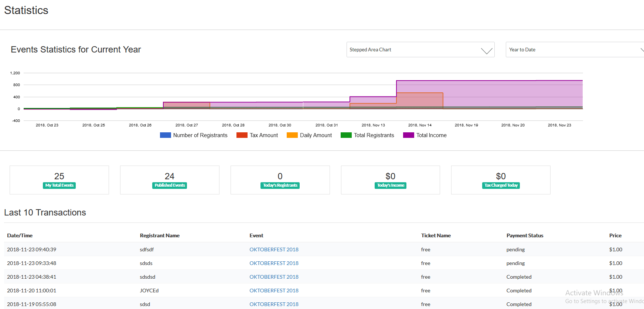Click the Statistics page heading
644x309 pixels.
26,10
